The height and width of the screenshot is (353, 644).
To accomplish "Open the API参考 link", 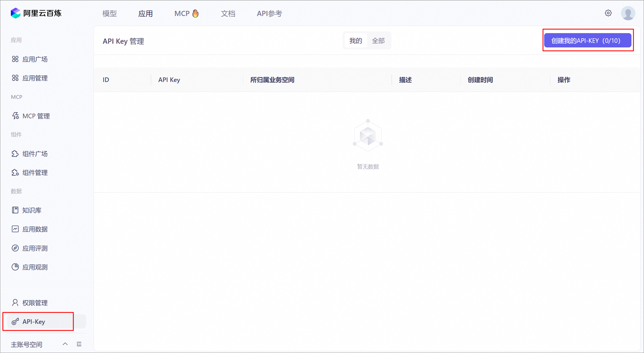I will [269, 13].
